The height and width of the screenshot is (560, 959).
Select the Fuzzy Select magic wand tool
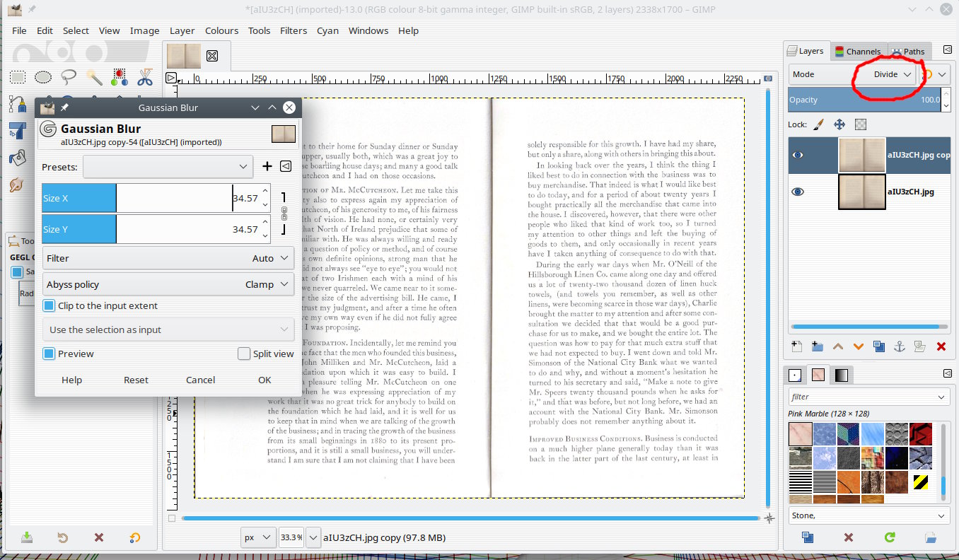click(94, 77)
